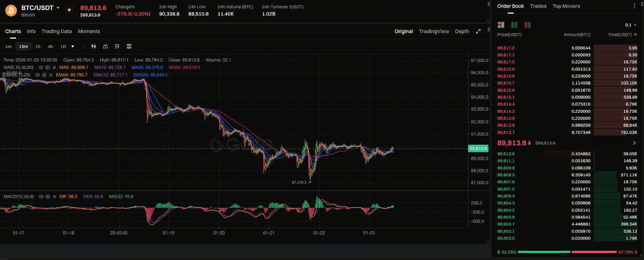Screen dimensions: 644x260
Task: Switch to the Top Movers tab
Action: (566, 6)
